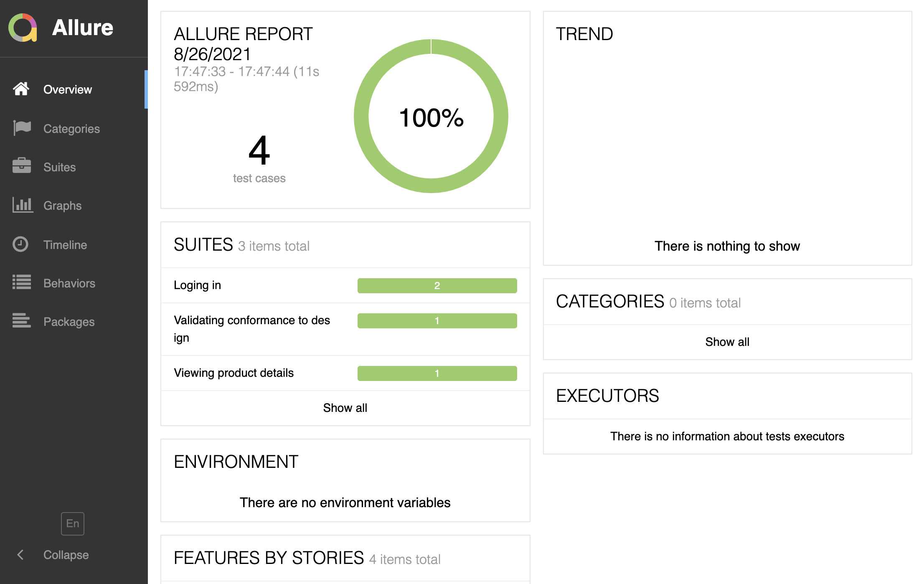The height and width of the screenshot is (584, 924).
Task: Click FEATURES BY STORIES heading
Action: pyautogui.click(x=269, y=558)
